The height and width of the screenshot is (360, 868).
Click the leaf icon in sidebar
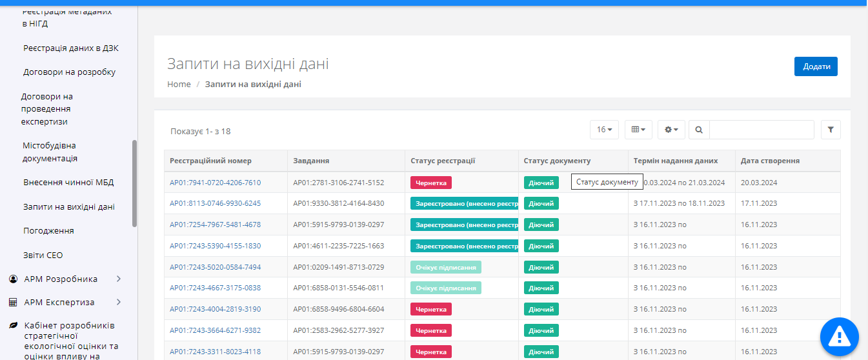pos(13,326)
